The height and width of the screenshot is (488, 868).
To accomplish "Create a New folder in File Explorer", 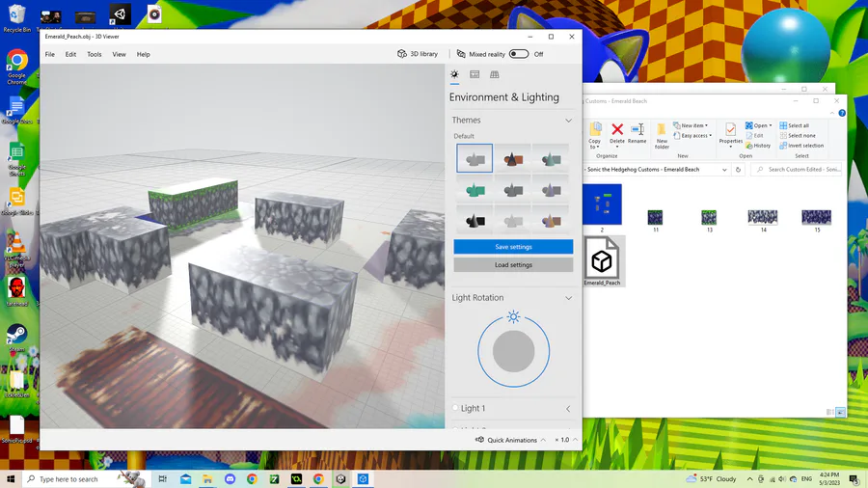I will pos(662,136).
